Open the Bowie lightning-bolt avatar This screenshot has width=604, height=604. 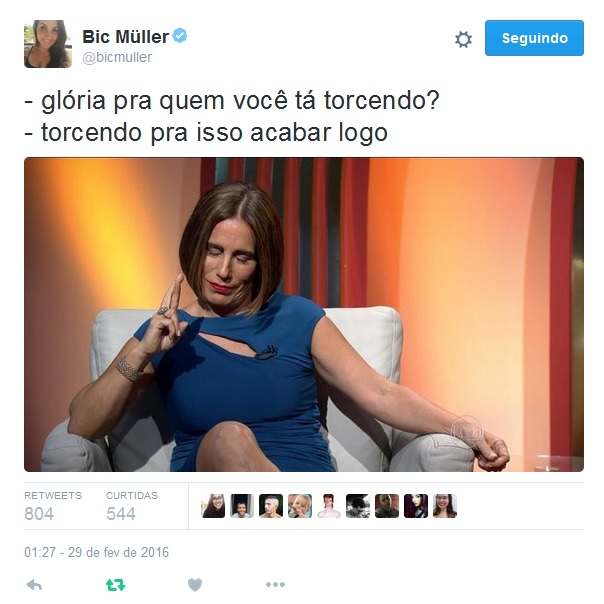[x=329, y=506]
